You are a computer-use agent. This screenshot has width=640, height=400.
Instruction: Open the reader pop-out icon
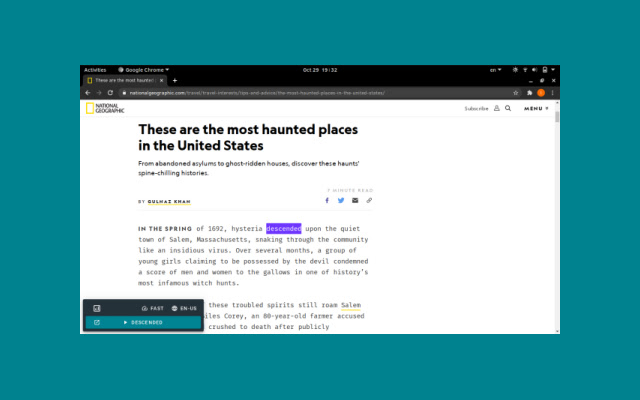[x=97, y=322]
